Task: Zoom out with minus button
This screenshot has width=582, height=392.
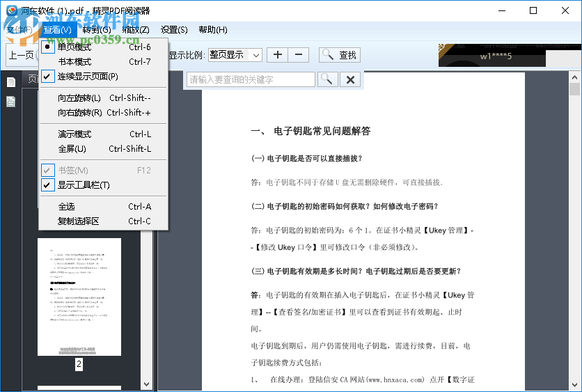Action: [x=299, y=55]
